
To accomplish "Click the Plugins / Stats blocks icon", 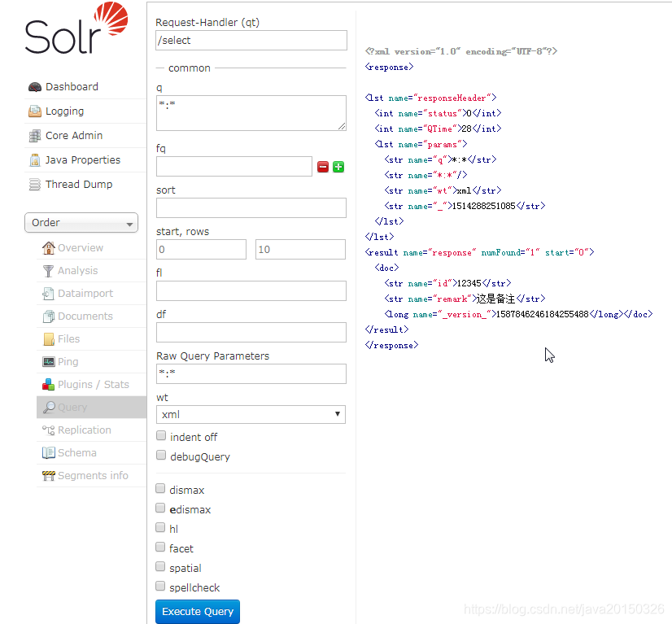I will (x=49, y=385).
